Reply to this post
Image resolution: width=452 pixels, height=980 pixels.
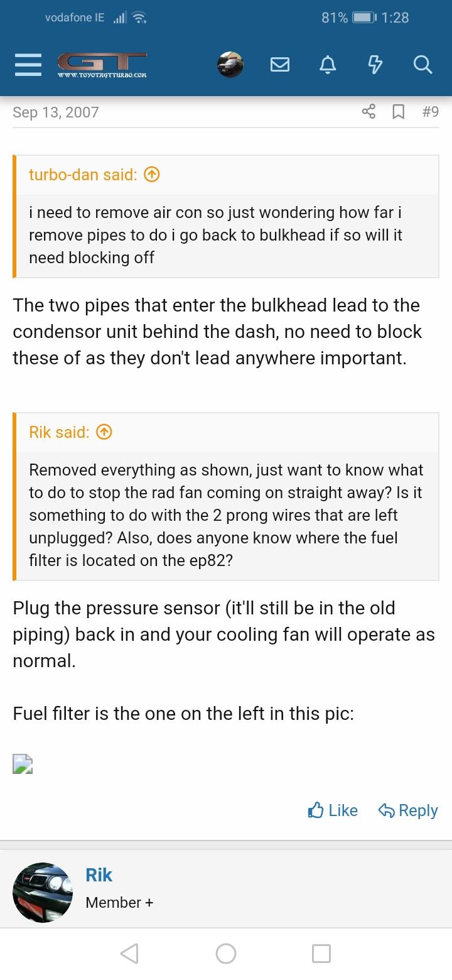point(408,810)
